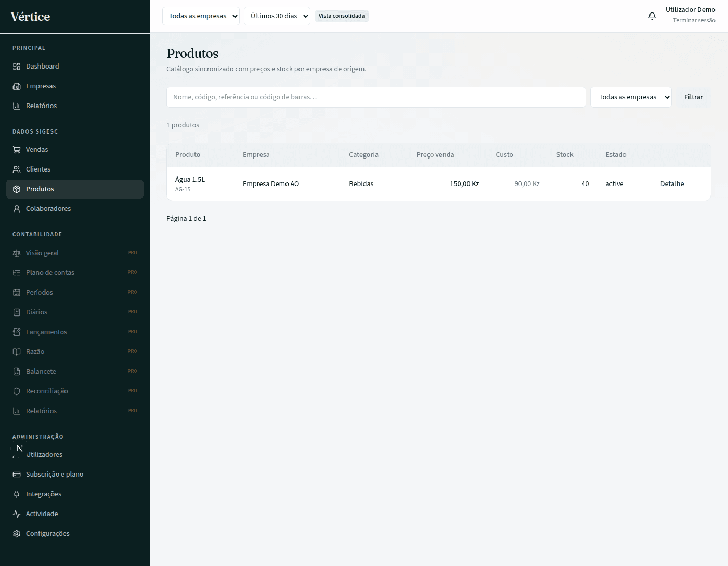This screenshot has width=728, height=566.
Task: Click the Integrações plug icon
Action: (x=17, y=494)
